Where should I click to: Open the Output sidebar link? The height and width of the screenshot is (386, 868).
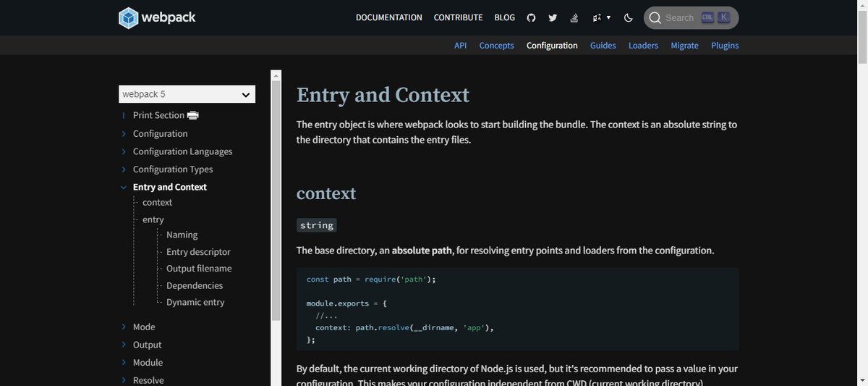[147, 345]
